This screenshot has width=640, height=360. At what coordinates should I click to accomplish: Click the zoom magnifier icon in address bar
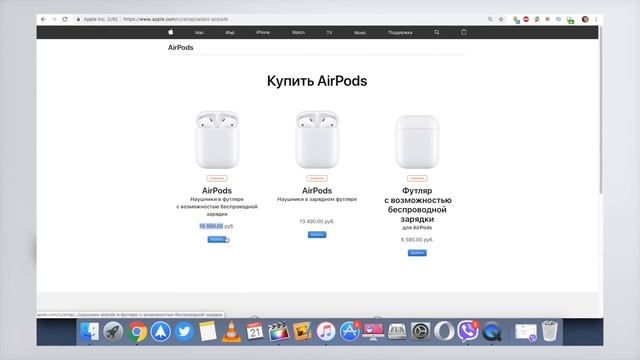pos(490,19)
